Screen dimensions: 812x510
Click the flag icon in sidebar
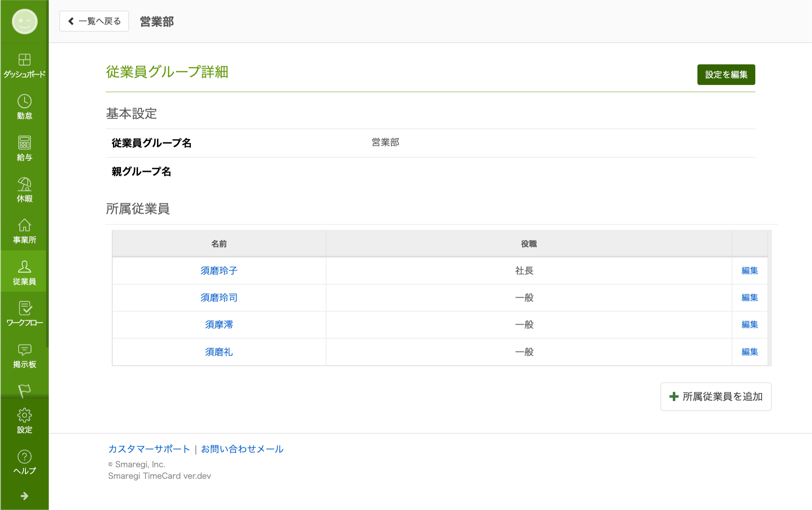pyautogui.click(x=25, y=391)
